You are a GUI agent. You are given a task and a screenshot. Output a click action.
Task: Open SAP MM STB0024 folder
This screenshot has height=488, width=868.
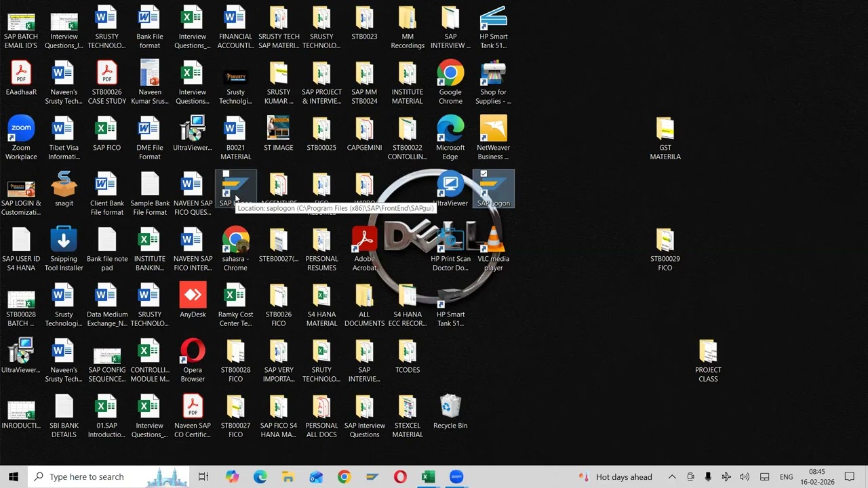pyautogui.click(x=364, y=83)
